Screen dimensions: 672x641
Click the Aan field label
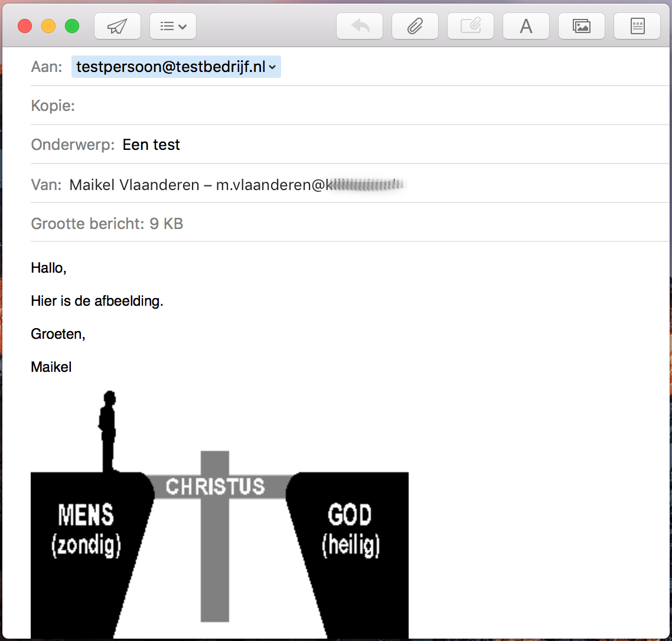[46, 67]
